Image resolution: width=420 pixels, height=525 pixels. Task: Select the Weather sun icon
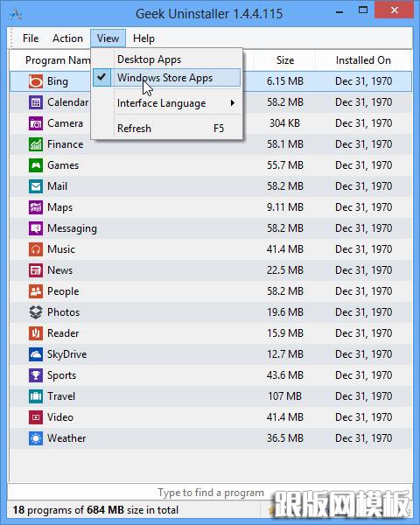[x=36, y=438]
